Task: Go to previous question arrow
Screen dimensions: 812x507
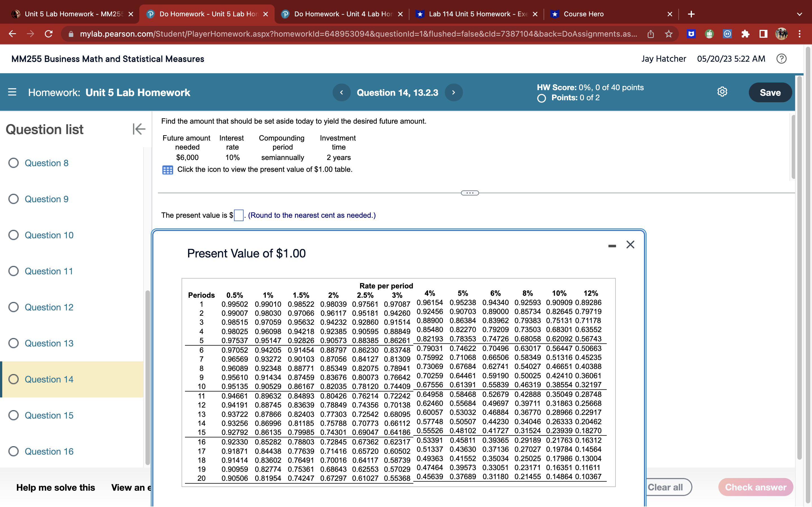Action: point(341,93)
